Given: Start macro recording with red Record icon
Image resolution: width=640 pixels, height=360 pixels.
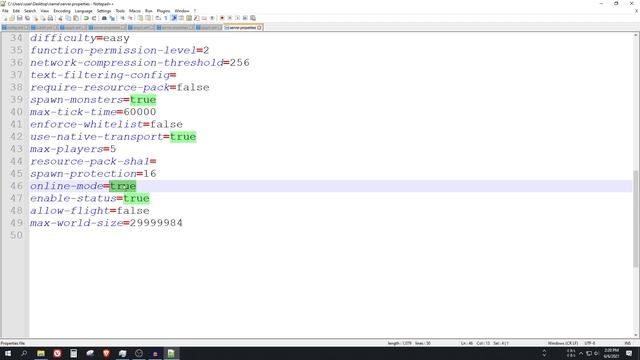Looking at the screenshot, I should point(222,18).
